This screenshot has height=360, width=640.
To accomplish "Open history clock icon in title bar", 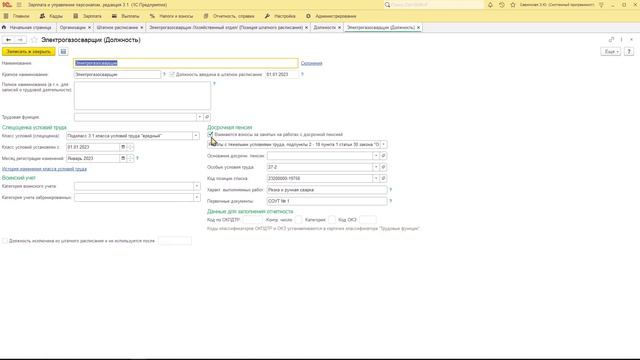I will coord(502,5).
